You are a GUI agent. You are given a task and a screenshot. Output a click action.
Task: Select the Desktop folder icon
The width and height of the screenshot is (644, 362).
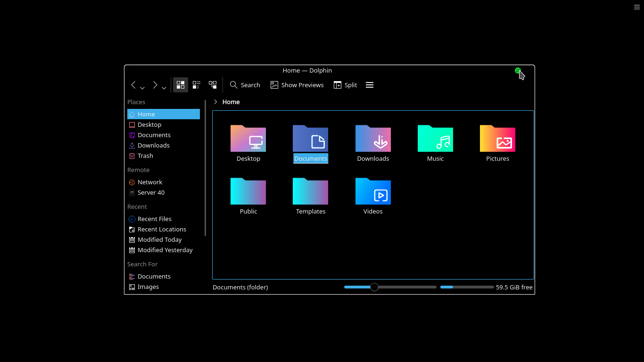click(x=248, y=138)
